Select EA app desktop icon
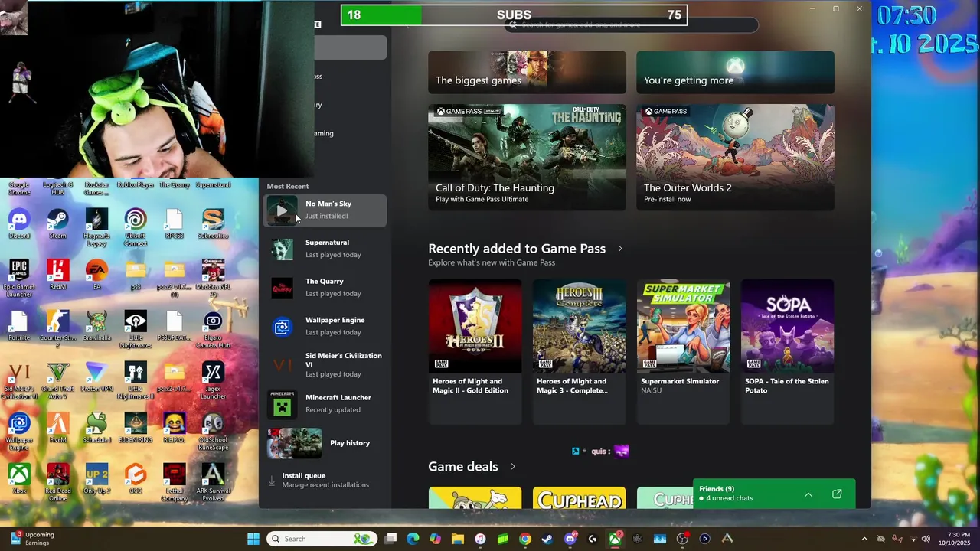The height and width of the screenshot is (551, 980). click(96, 275)
